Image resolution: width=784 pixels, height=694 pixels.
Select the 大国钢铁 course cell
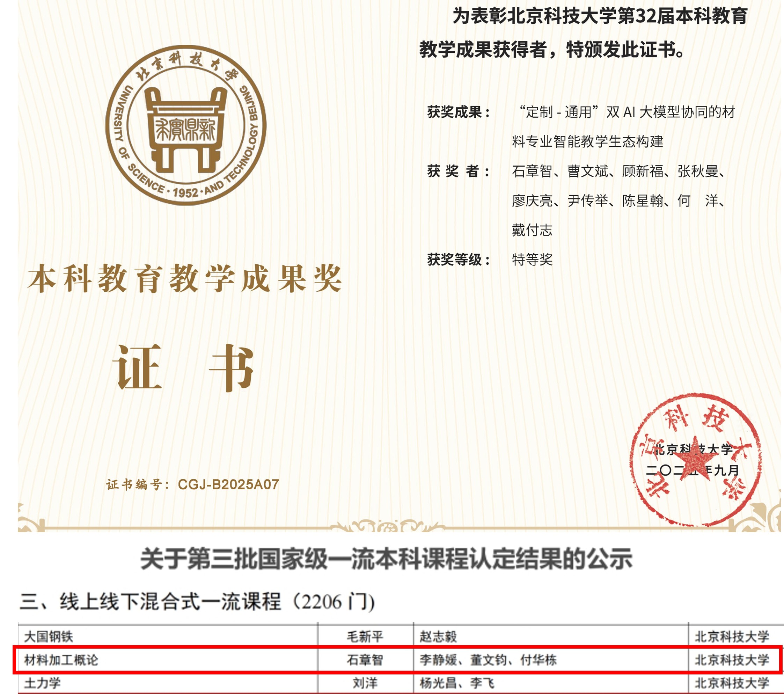point(48,636)
